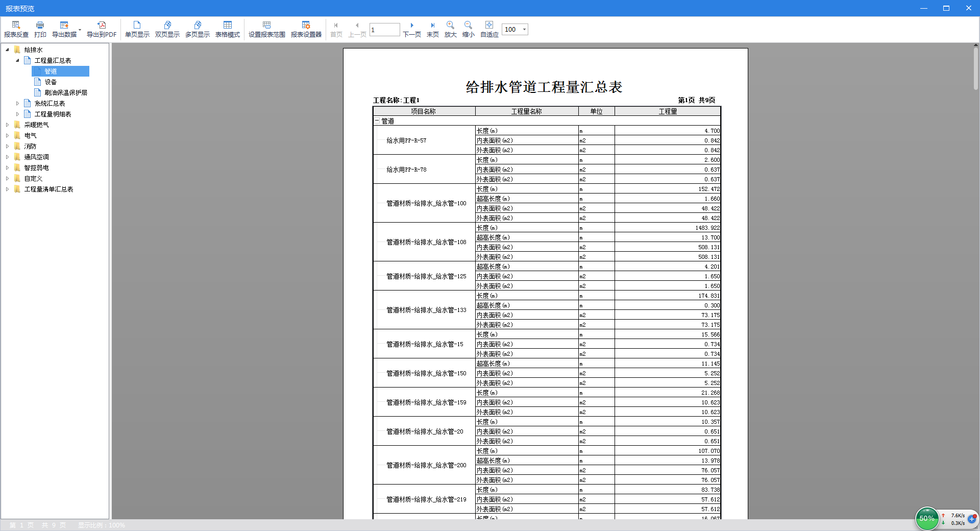Open the 导出数据 export tool
980x531 pixels.
point(64,30)
